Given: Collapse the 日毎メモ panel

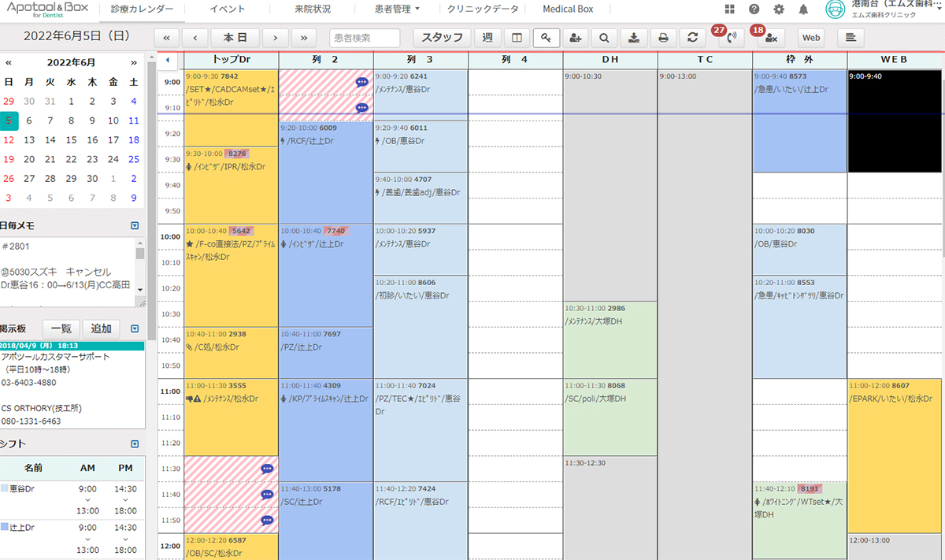Looking at the screenshot, I should 135,226.
